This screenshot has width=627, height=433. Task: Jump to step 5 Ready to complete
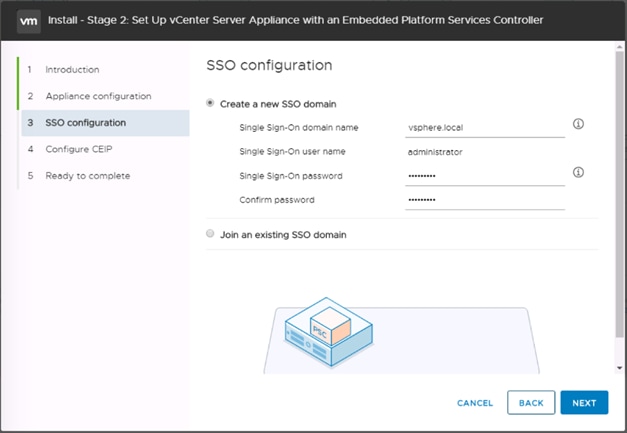[87, 176]
